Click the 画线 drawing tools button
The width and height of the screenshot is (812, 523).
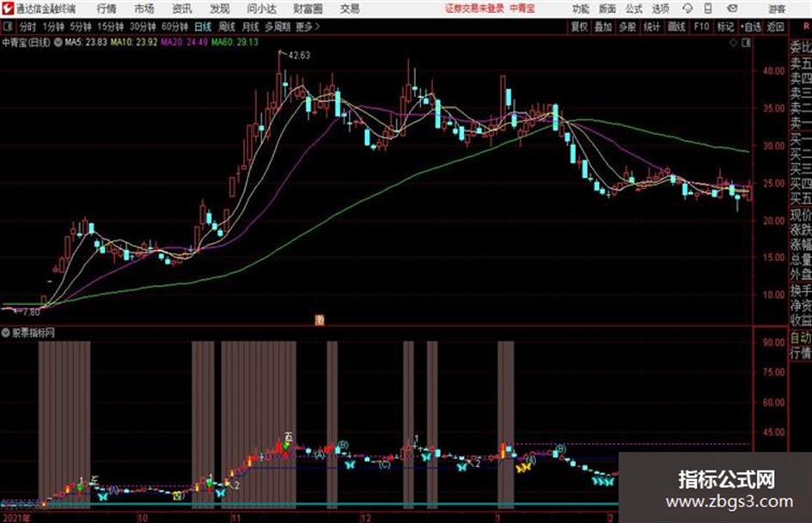676,27
